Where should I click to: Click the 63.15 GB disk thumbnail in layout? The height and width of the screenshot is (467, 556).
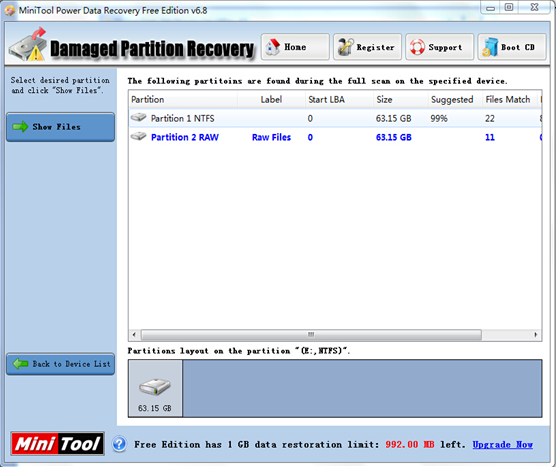click(155, 388)
